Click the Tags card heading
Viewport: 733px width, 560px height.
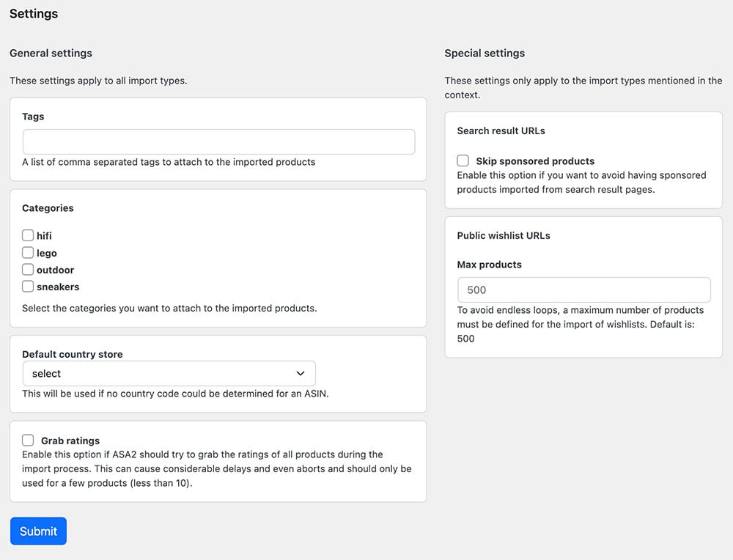[33, 116]
